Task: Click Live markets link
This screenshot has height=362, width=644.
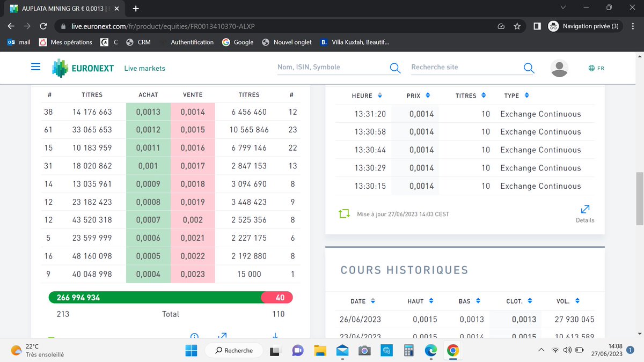Action: [x=145, y=68]
